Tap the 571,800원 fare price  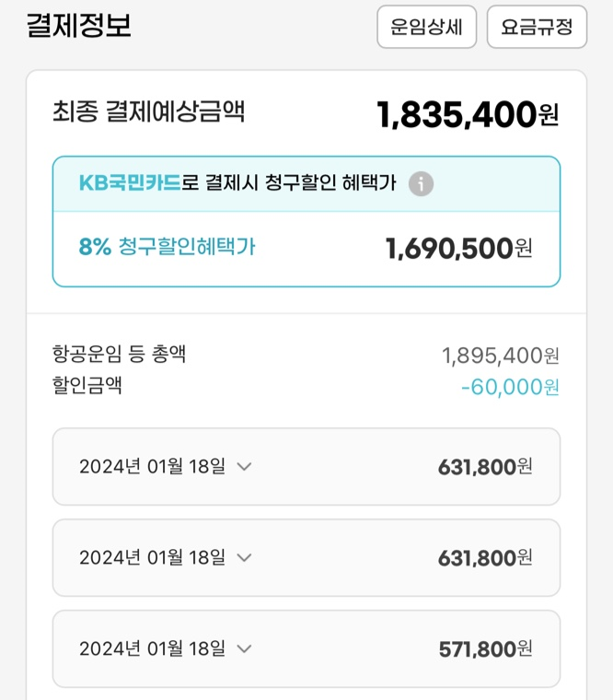(485, 649)
